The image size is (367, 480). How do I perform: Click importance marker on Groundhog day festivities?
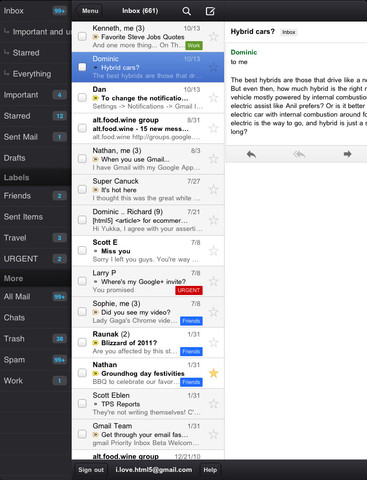[96, 374]
